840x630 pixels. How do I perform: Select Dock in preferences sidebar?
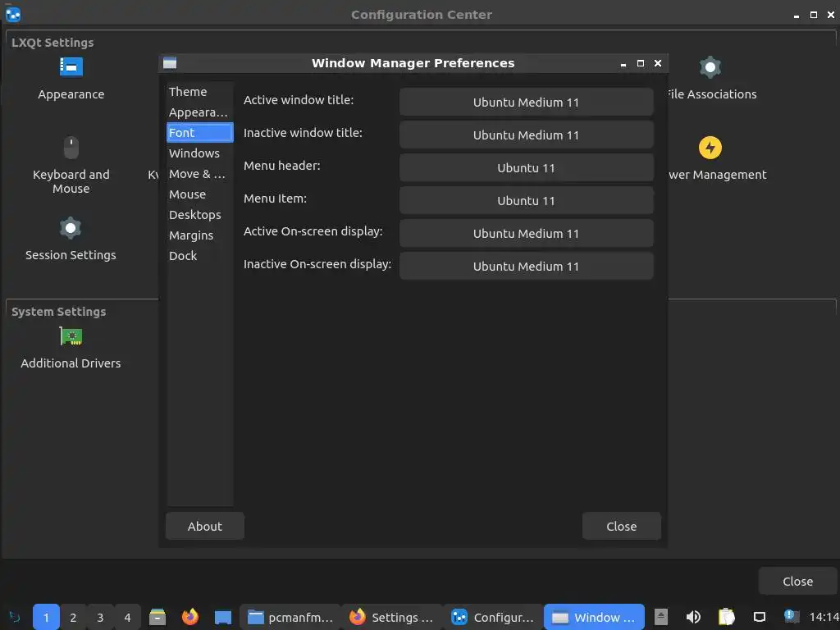pyautogui.click(x=200, y=256)
